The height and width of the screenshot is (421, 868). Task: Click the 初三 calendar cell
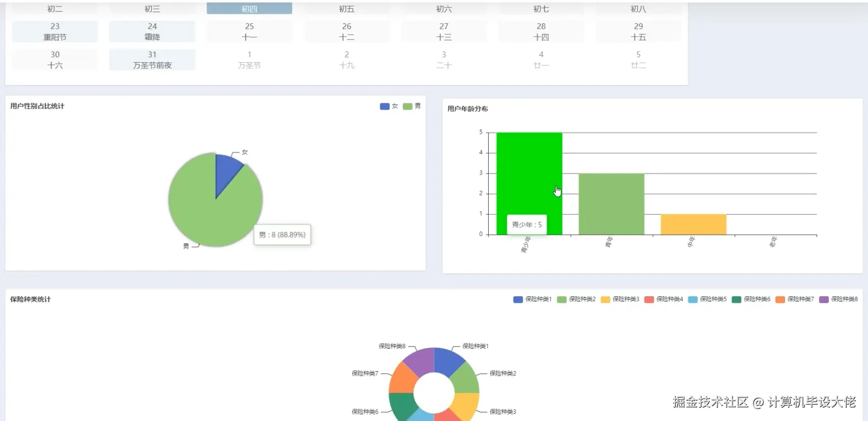pos(152,9)
